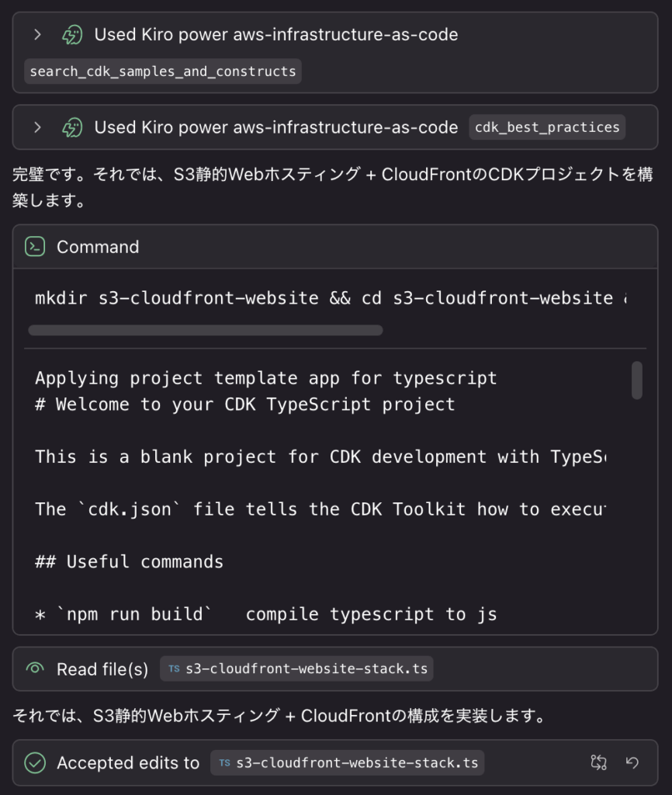Click the TS file icon in Read file(s) row
Image resolution: width=672 pixels, height=795 pixels.
175,668
